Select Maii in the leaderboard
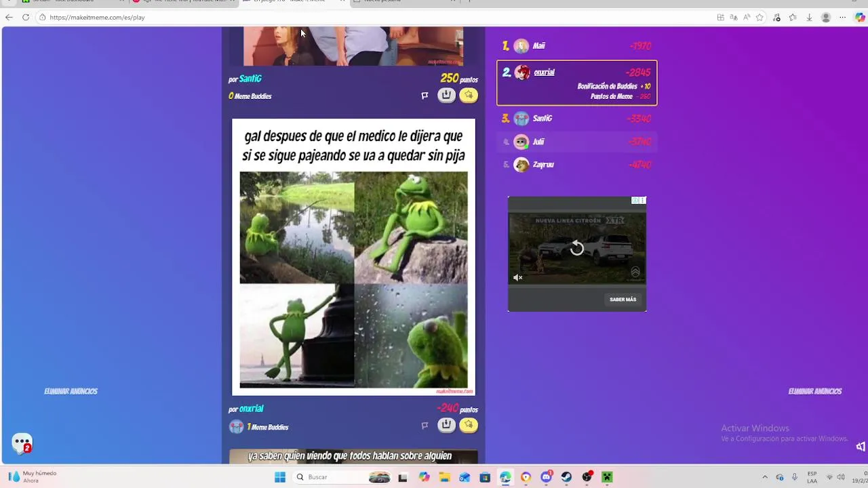Image resolution: width=868 pixels, height=488 pixels. (576, 46)
